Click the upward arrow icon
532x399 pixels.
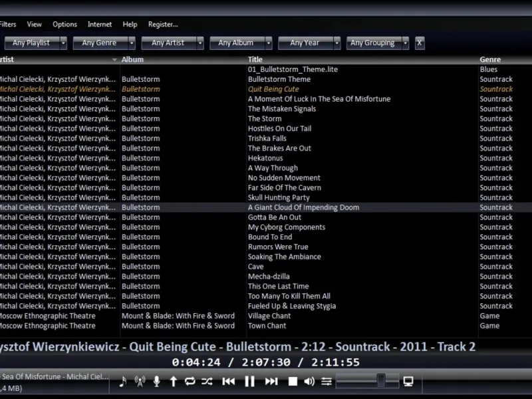[x=174, y=381]
